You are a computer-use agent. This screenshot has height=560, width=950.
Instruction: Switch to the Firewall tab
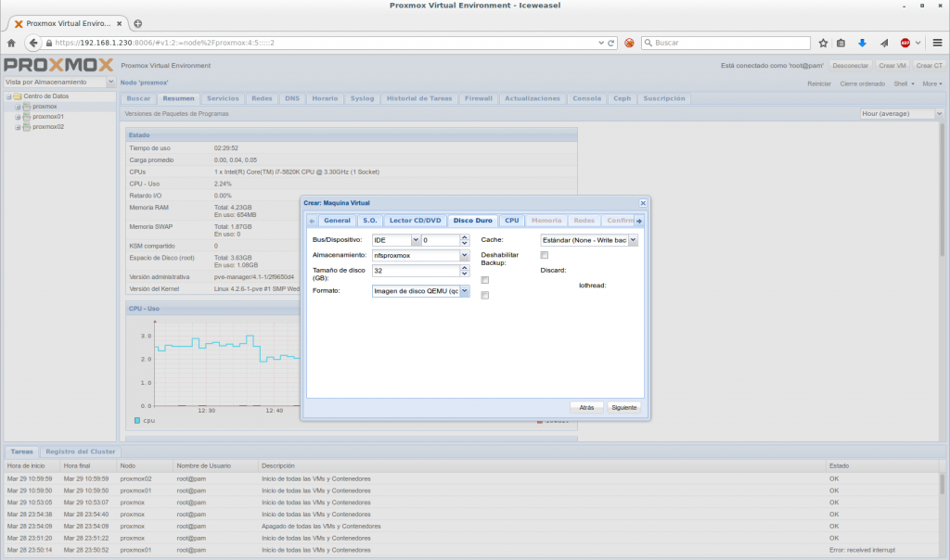[x=478, y=97]
